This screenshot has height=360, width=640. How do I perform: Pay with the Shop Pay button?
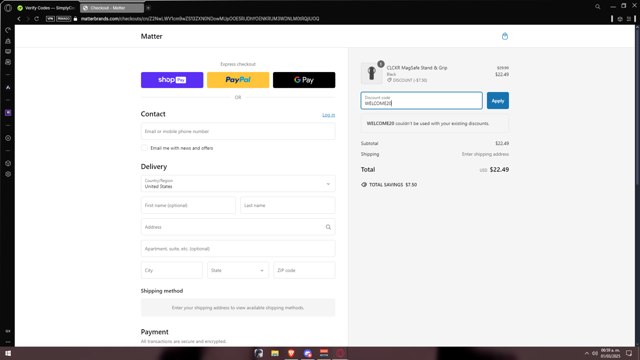172,80
